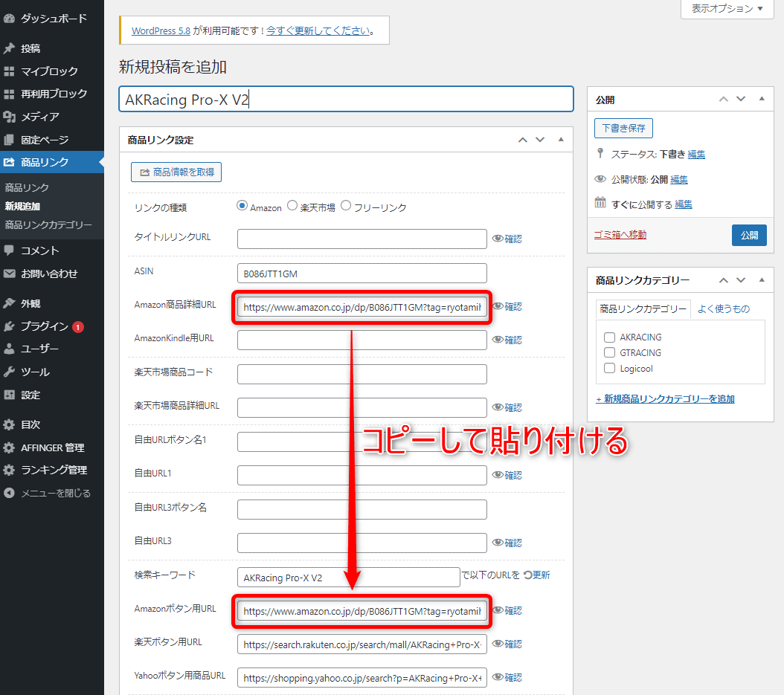
Task: Click the 再利用ブロック grid icon
Action: 9,94
